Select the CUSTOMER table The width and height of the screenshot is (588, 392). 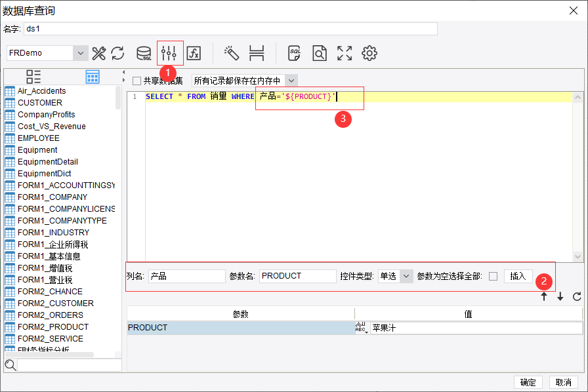point(40,103)
